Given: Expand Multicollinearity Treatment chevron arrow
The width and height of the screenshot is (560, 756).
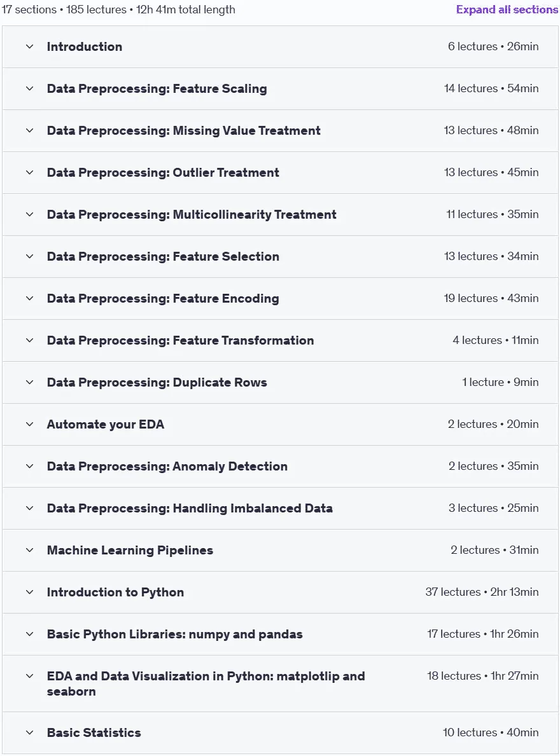Looking at the screenshot, I should [x=29, y=214].
